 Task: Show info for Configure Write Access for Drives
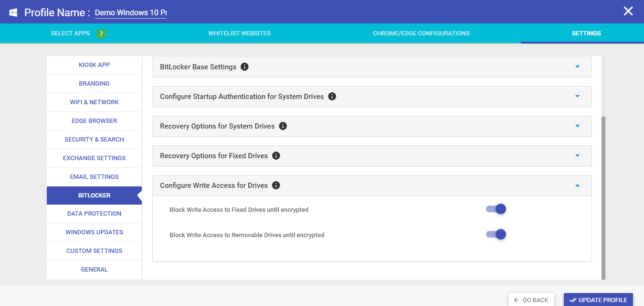276,186
